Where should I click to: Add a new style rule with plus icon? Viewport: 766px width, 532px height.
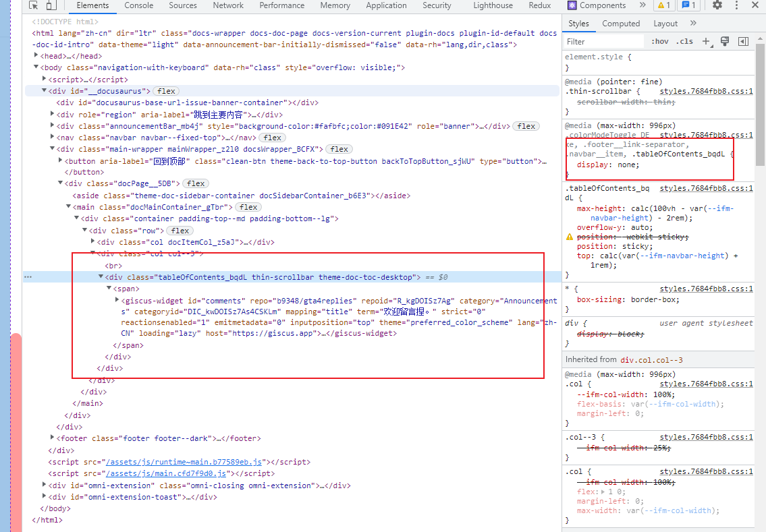click(x=706, y=41)
